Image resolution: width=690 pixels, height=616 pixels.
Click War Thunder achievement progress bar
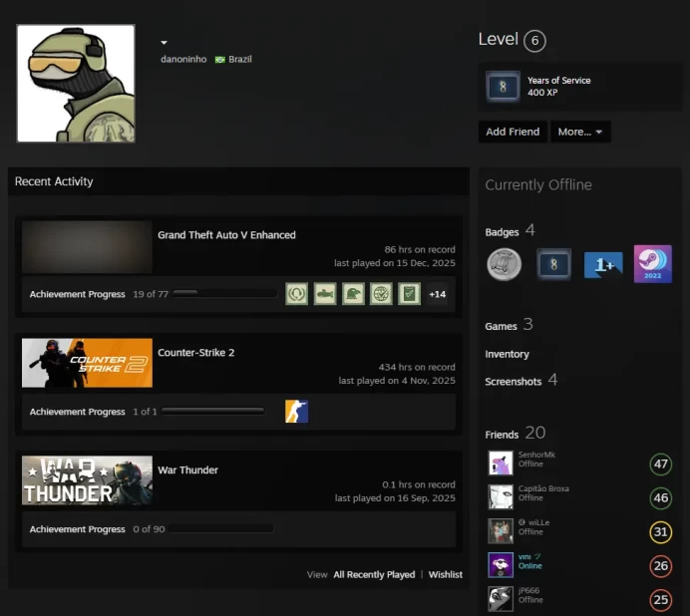(221, 528)
